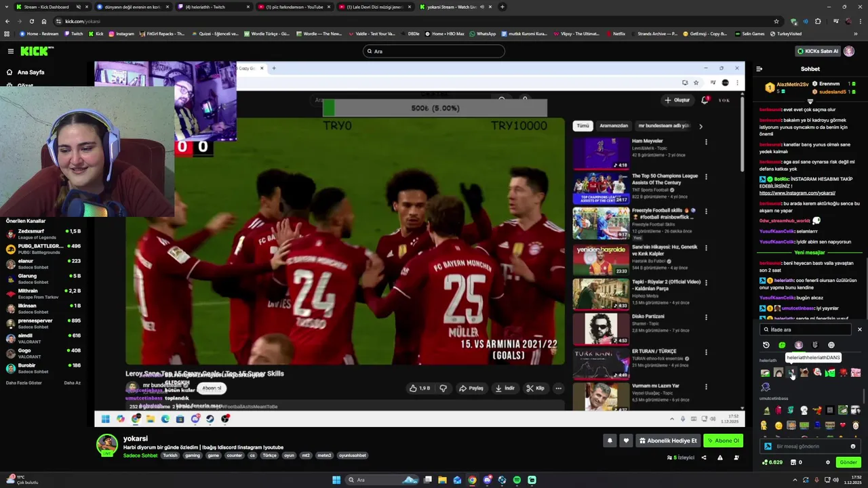Click the KICKs Satın Al button
This screenshot has height=488, width=868.
coord(818,51)
